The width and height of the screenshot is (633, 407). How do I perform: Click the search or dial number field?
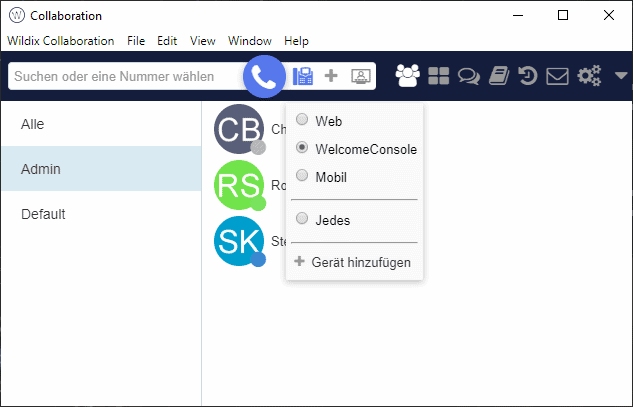pos(127,76)
